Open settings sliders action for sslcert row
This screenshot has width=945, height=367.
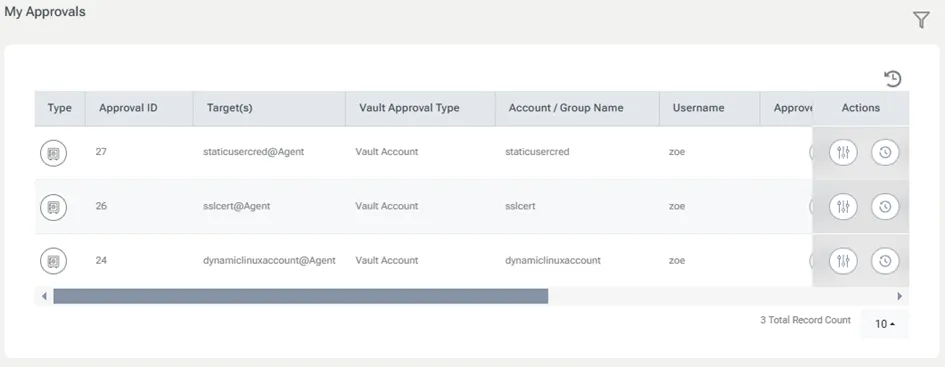point(843,207)
